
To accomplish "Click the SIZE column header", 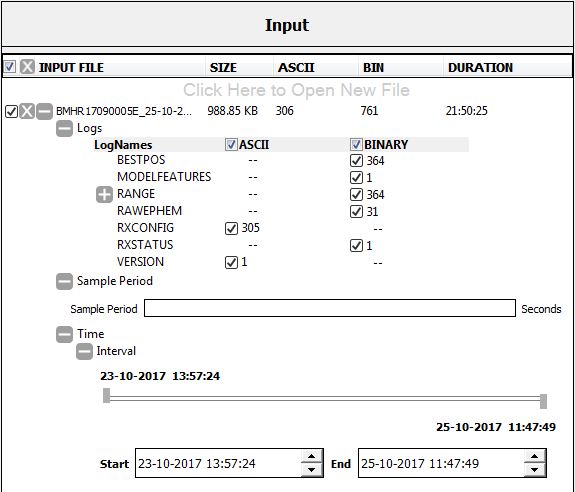I will click(223, 67).
